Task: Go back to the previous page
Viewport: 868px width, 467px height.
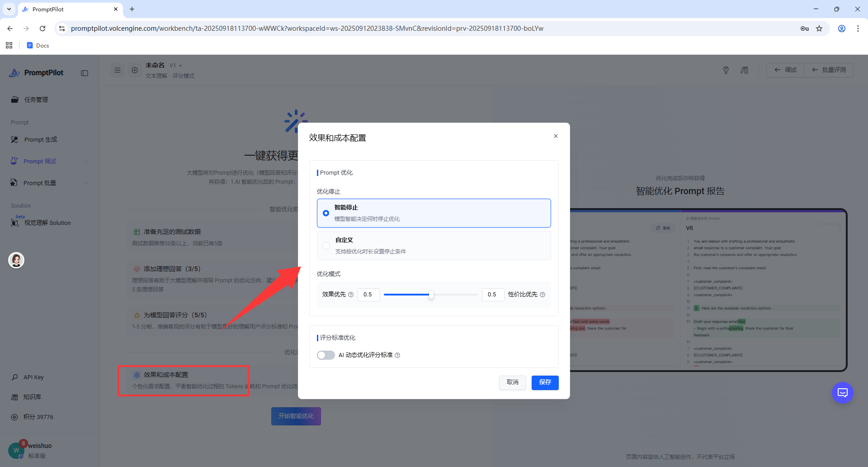Action: coord(10,29)
